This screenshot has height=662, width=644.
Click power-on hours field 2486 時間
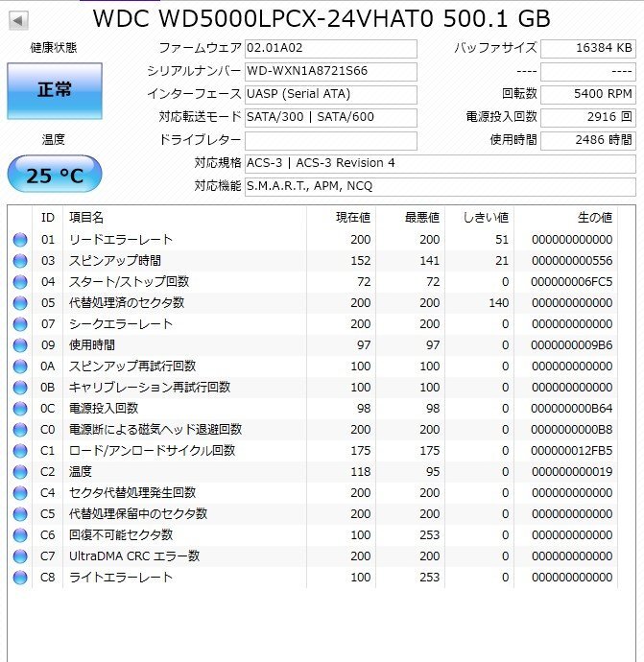(x=587, y=141)
